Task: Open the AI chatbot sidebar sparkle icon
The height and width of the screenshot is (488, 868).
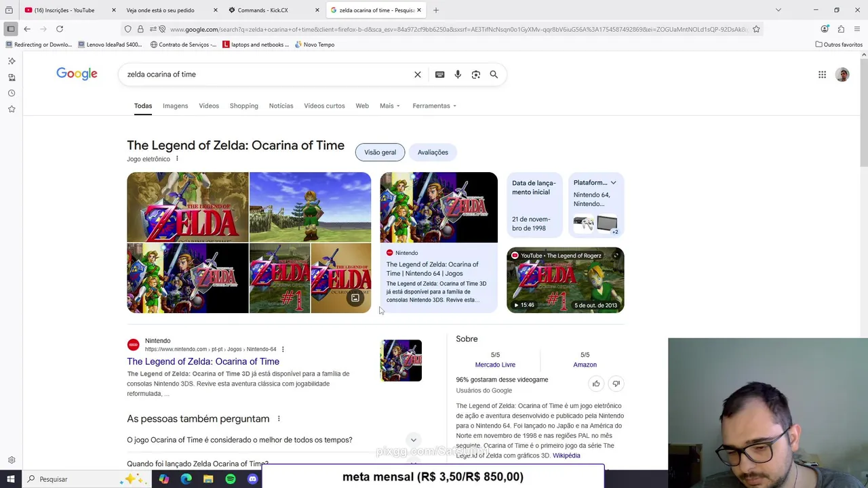Action: (12, 61)
